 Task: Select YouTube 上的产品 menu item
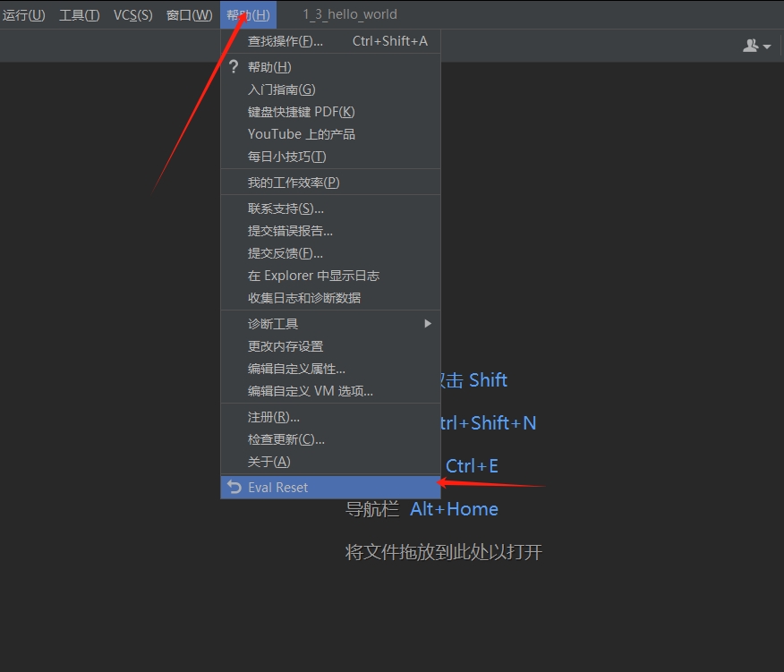301,134
